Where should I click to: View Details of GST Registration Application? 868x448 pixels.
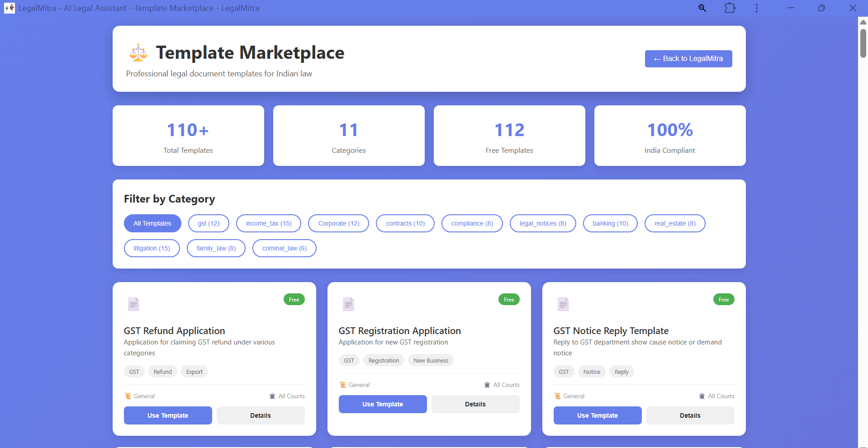pyautogui.click(x=475, y=404)
